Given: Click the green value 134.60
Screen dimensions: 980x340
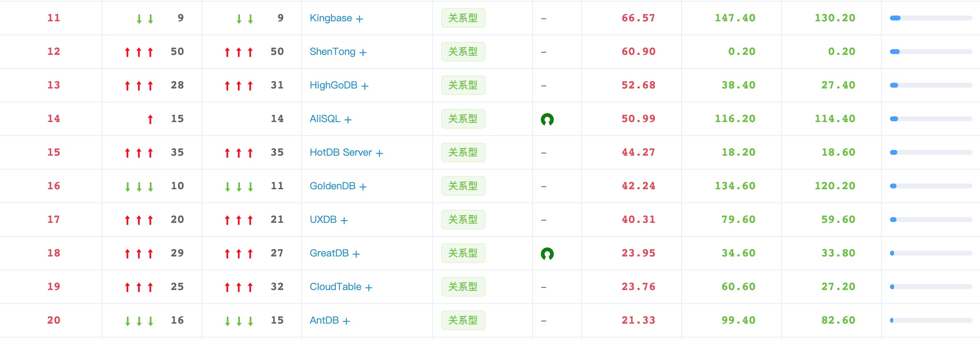Looking at the screenshot, I should coord(735,186).
